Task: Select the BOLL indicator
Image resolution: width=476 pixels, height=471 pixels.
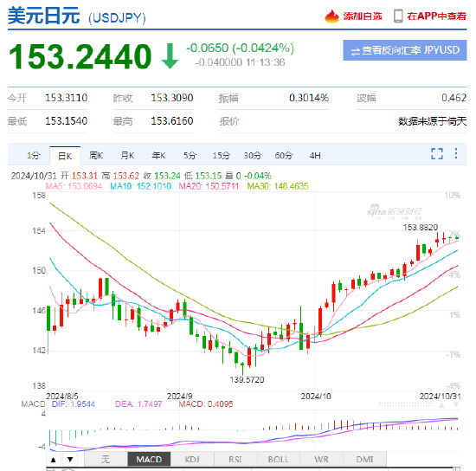Action: pyautogui.click(x=279, y=459)
